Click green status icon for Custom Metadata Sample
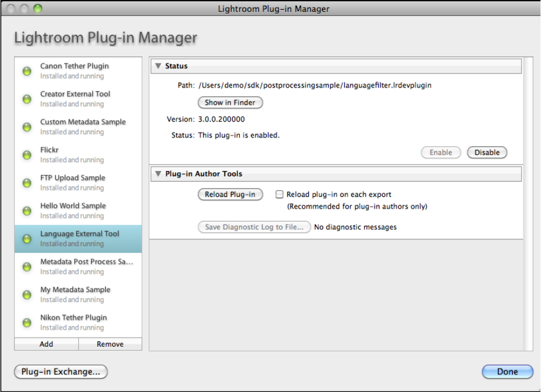Image resolution: width=541 pixels, height=392 pixels. pos(27,127)
